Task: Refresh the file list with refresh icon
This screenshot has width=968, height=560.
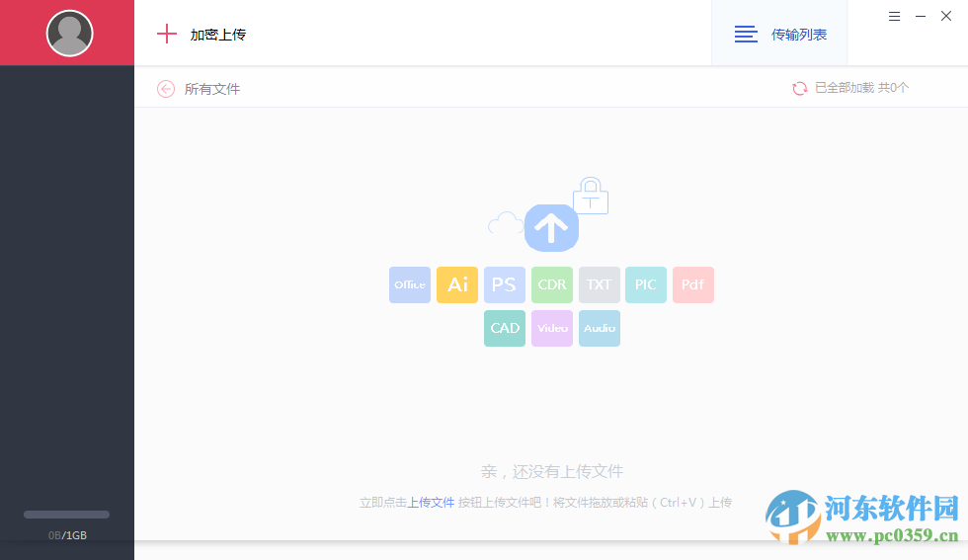Action: coord(799,88)
